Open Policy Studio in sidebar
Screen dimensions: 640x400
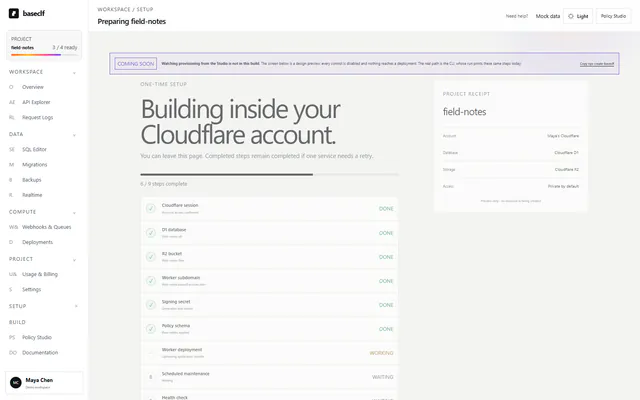click(x=42, y=337)
